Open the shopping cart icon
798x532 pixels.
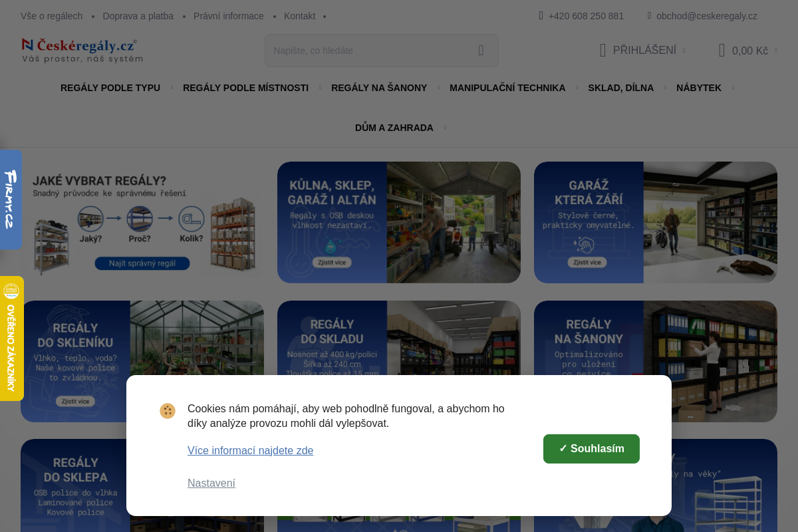point(722,51)
